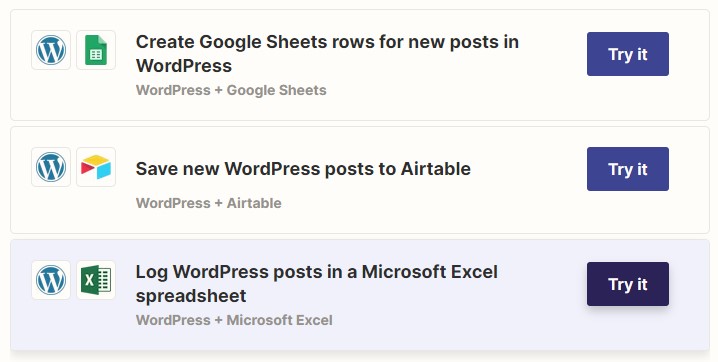Click the WordPress icon beside Google Sheets icon
The height and width of the screenshot is (362, 718).
coord(51,50)
